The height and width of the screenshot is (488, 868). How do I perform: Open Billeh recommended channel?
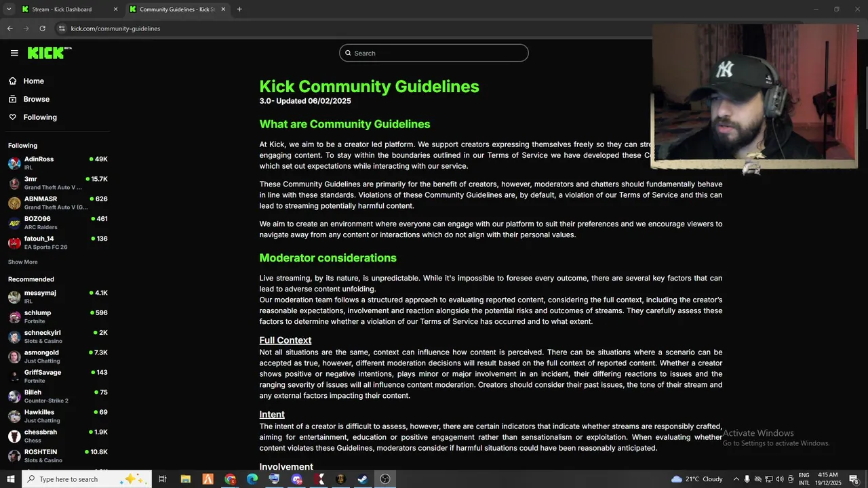click(58, 396)
